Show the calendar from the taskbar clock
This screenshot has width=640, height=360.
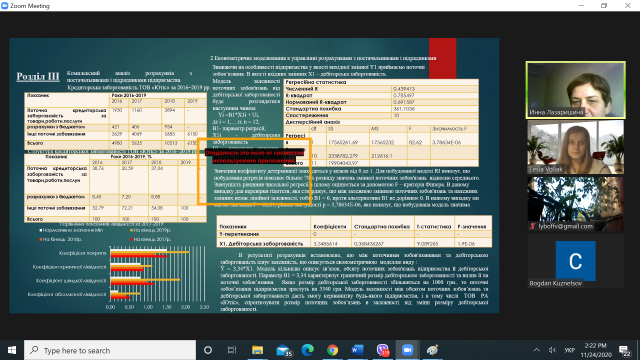click(596, 350)
